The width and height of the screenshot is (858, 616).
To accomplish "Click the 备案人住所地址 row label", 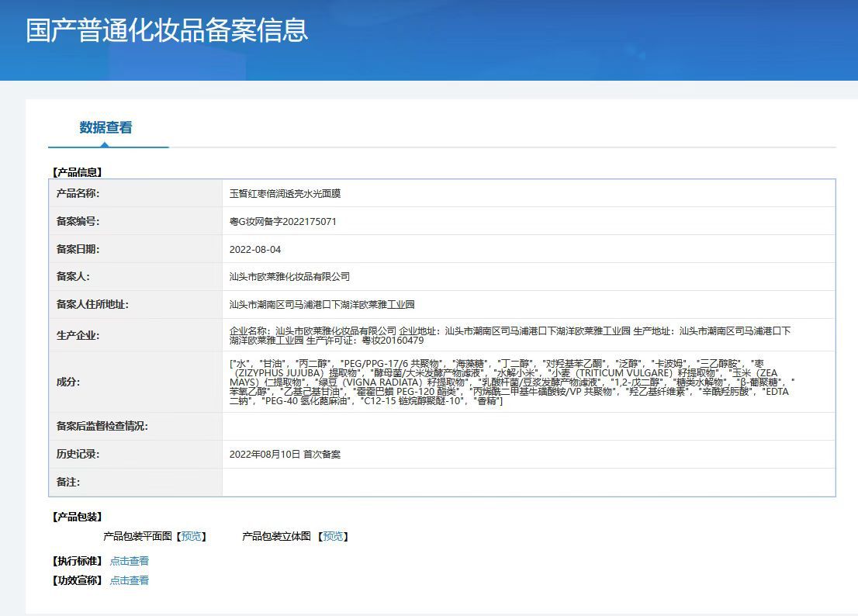I will [92, 305].
